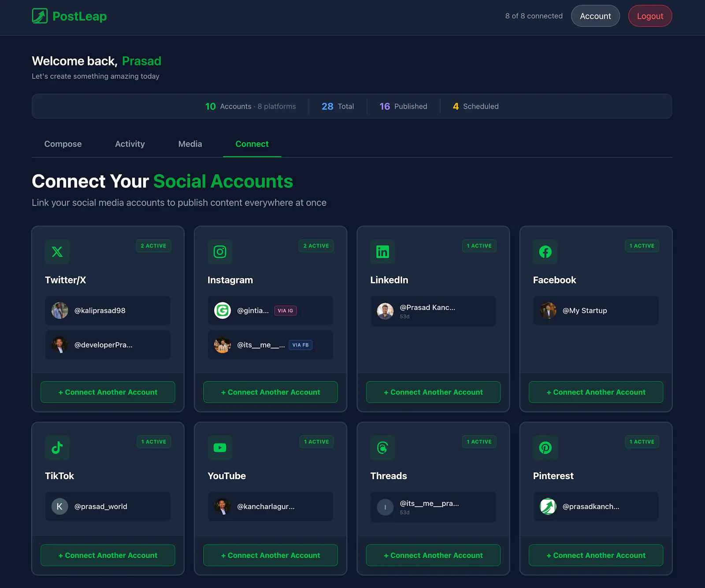Click the '16 Published' stat

pos(403,106)
